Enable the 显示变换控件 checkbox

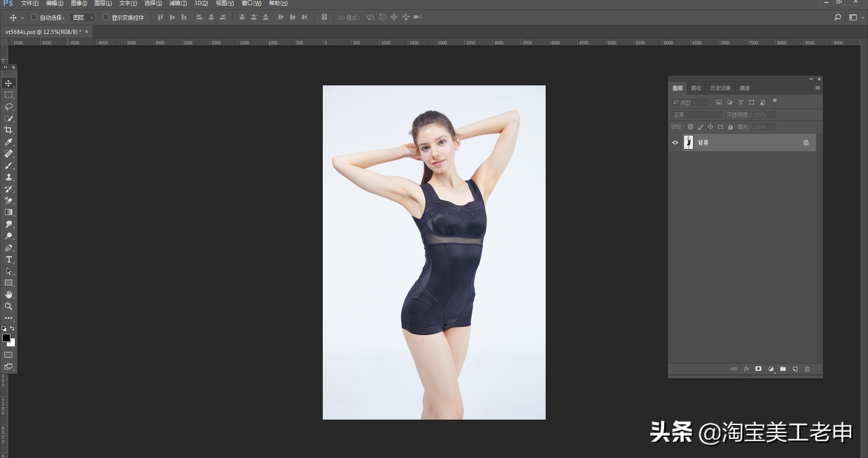[x=106, y=17]
